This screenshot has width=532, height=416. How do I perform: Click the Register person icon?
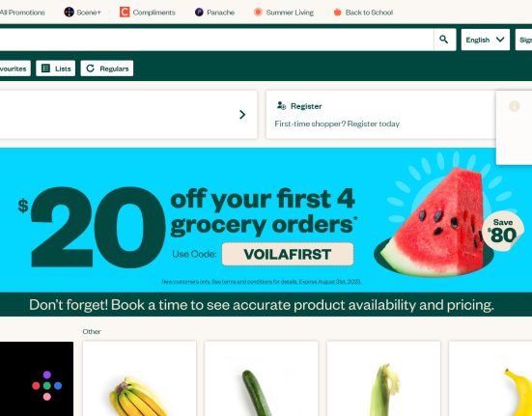pyautogui.click(x=281, y=106)
